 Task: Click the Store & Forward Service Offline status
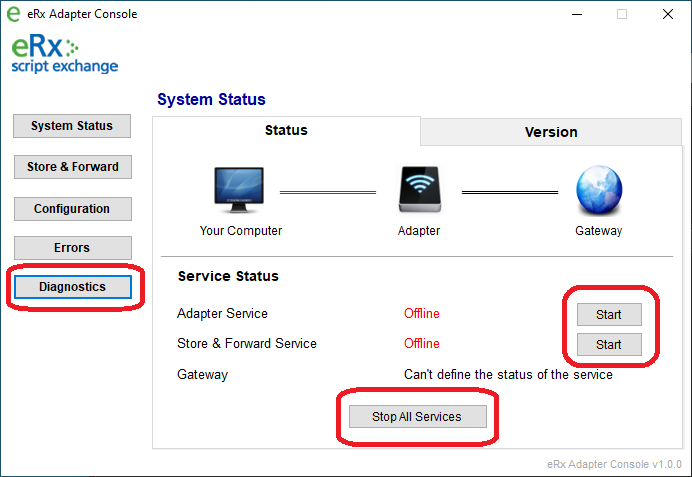(x=421, y=344)
